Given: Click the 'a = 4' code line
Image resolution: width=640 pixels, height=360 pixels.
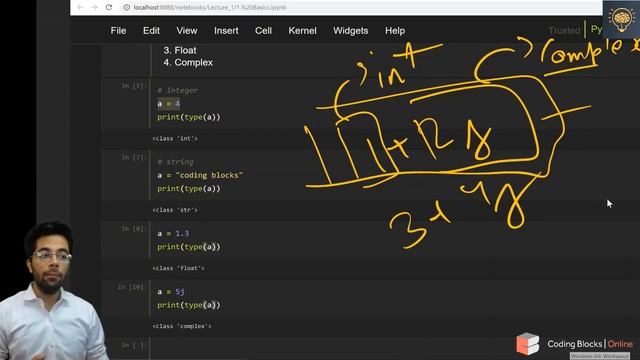Looking at the screenshot, I should coord(169,104).
